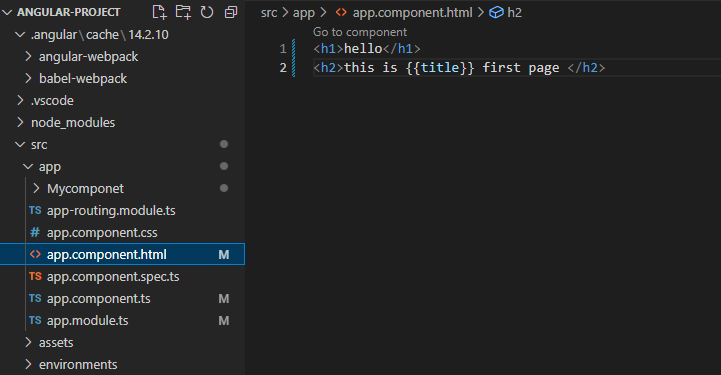Viewport: 721px width, 375px height.
Task: Refresh the Explorer file tree
Action: (x=207, y=12)
